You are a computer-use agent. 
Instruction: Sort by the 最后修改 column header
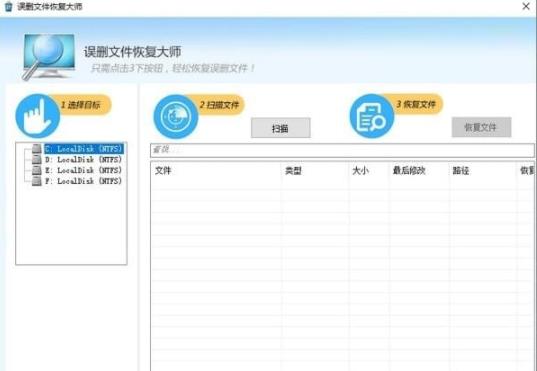[419, 171]
